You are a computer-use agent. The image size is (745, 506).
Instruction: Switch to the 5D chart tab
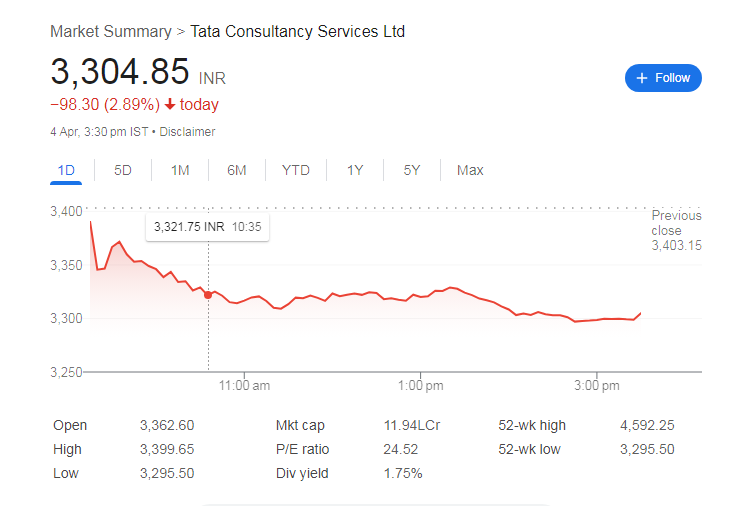[x=123, y=170]
